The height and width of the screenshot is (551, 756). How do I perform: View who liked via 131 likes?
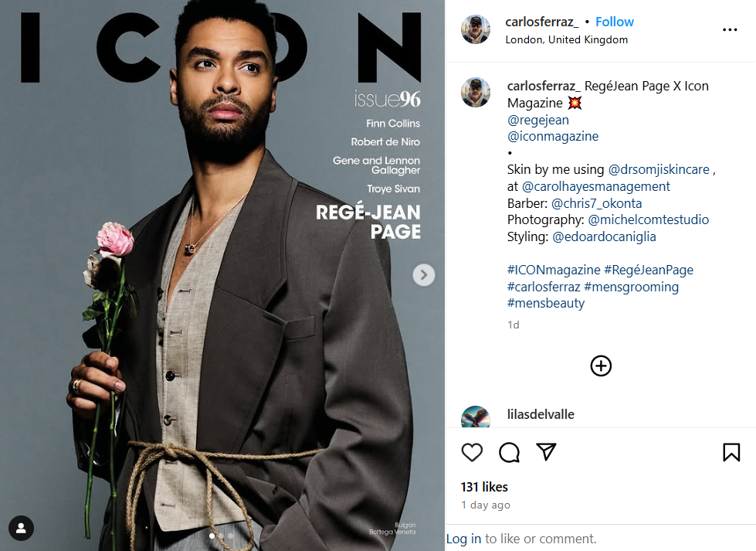[x=484, y=487]
